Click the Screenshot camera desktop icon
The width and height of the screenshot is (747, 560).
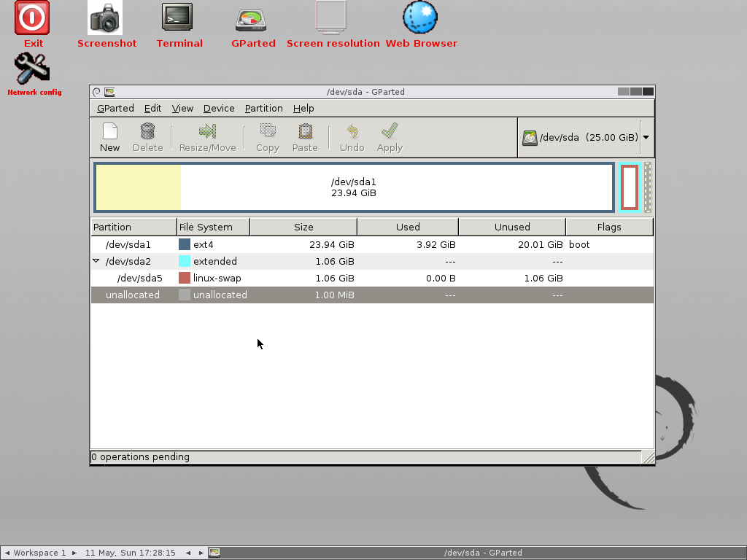[x=105, y=17]
